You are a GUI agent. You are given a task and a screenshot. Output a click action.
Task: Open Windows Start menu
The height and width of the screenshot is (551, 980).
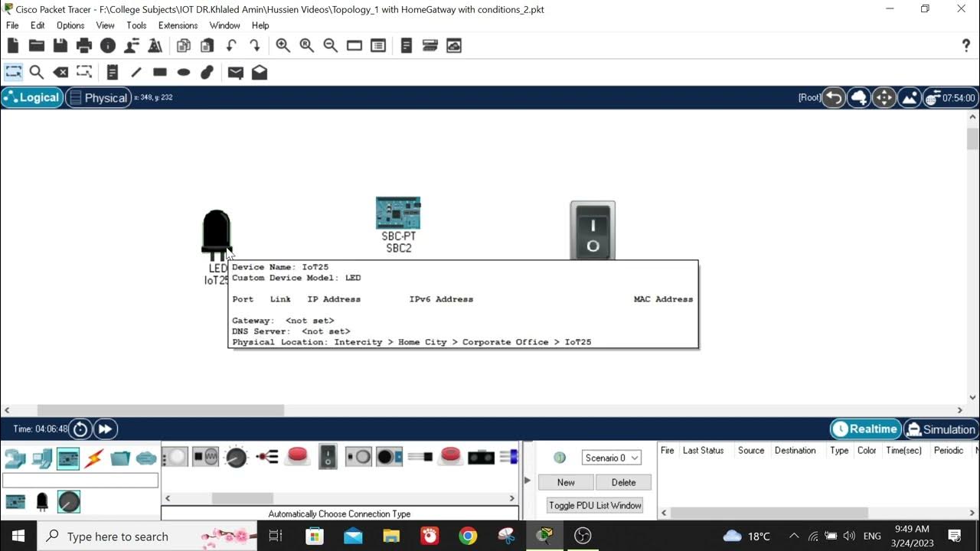(x=18, y=536)
